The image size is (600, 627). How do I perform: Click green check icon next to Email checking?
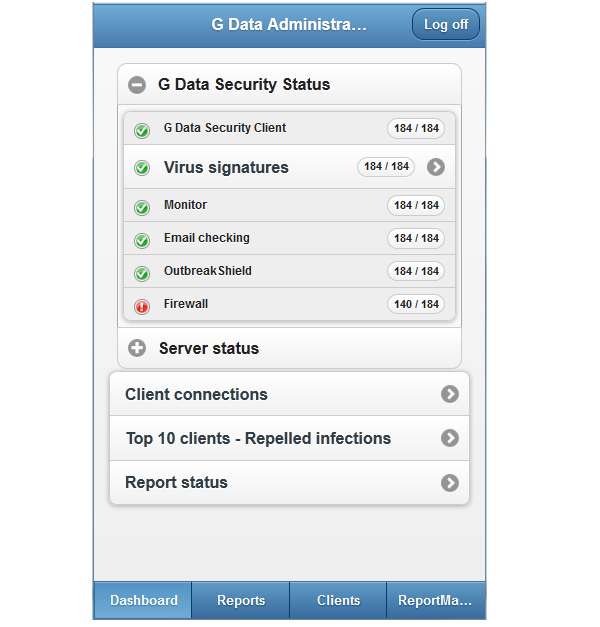click(142, 241)
